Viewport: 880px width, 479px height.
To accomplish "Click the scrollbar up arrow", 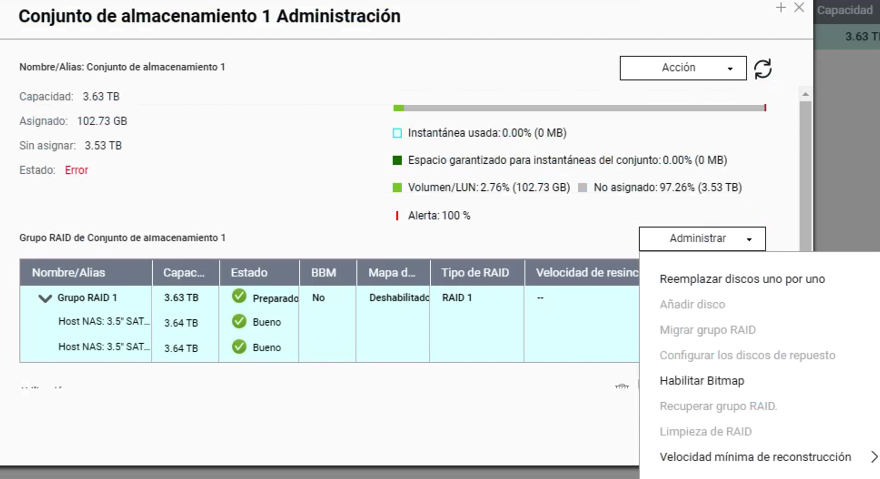I will point(804,92).
